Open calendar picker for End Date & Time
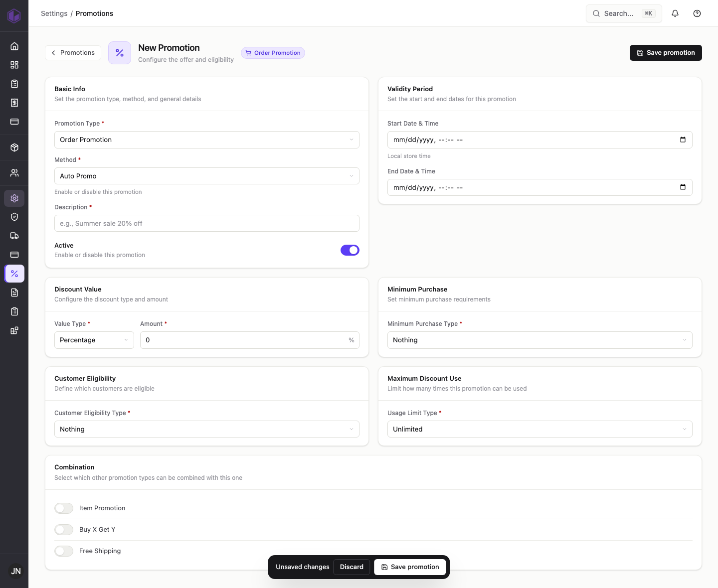The image size is (718, 588). tap(683, 187)
